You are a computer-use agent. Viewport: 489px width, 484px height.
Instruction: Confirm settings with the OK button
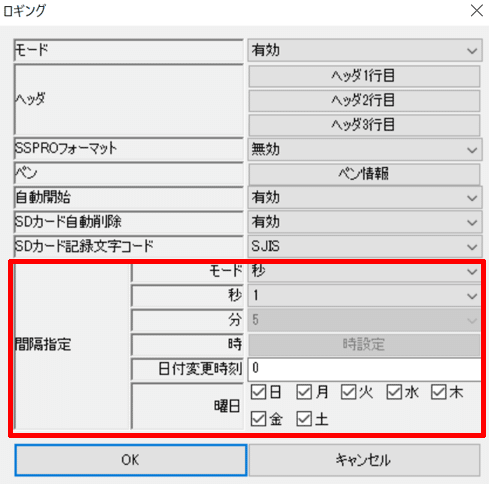tap(131, 460)
